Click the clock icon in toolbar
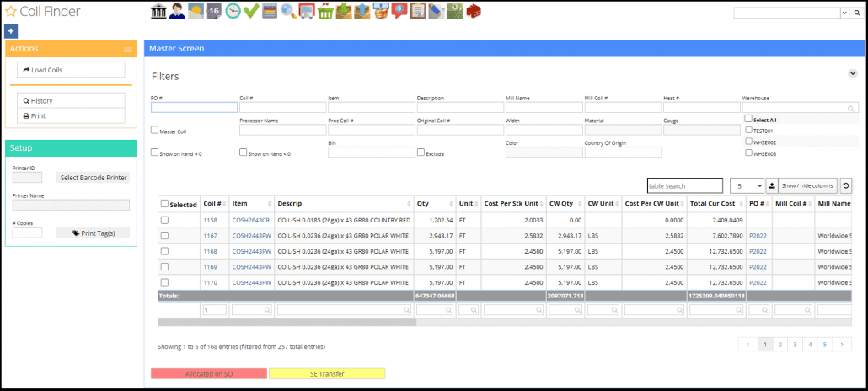 pyautogui.click(x=233, y=12)
